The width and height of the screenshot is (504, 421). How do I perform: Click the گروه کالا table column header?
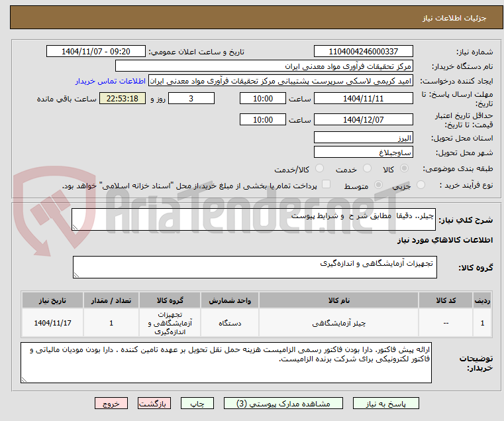click(170, 300)
